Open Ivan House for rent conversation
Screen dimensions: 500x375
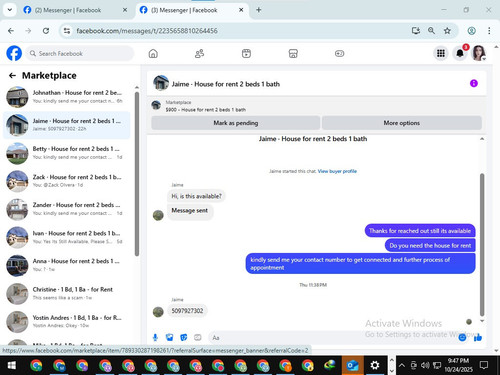click(x=66, y=237)
